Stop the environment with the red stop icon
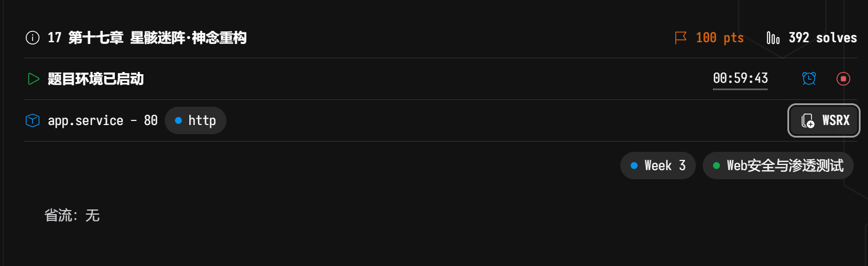Screen dimensions: 868x266 pyautogui.click(x=843, y=79)
